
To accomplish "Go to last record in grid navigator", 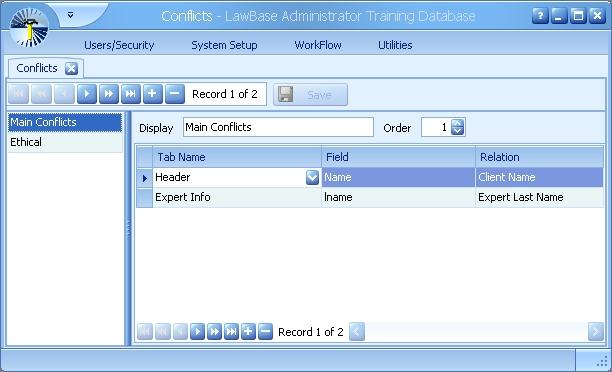I will [x=231, y=332].
